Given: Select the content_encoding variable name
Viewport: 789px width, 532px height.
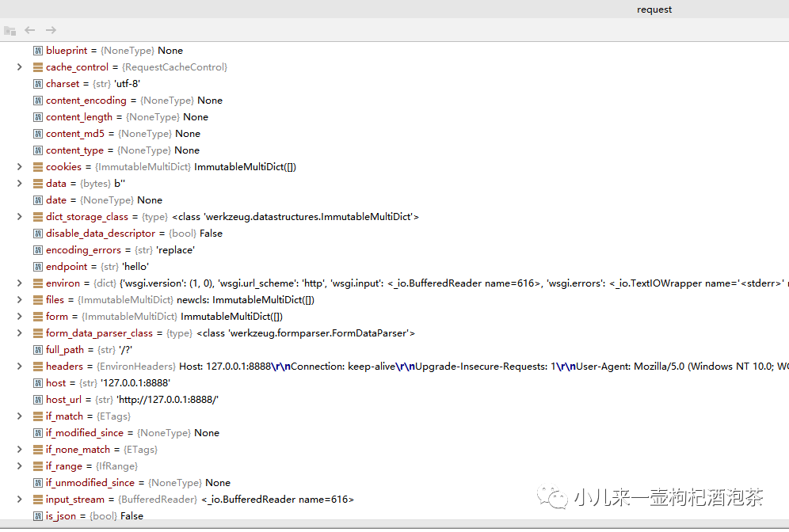Looking at the screenshot, I should (86, 100).
